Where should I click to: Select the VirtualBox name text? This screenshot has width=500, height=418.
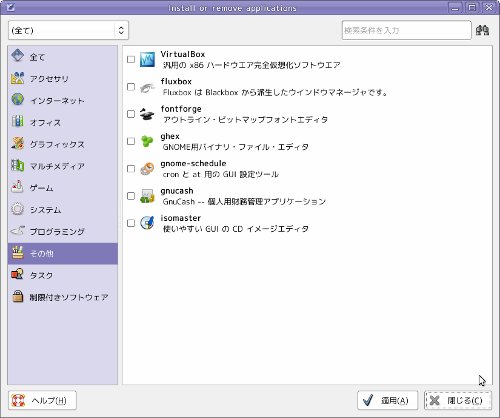(x=183, y=54)
